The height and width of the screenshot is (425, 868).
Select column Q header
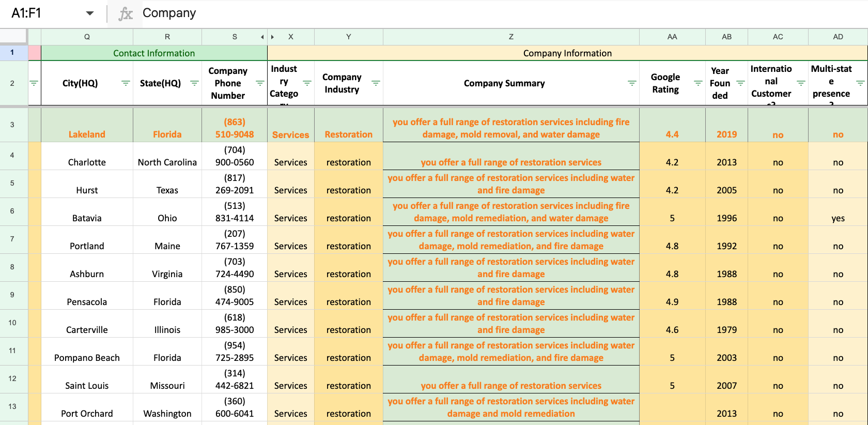click(x=87, y=37)
